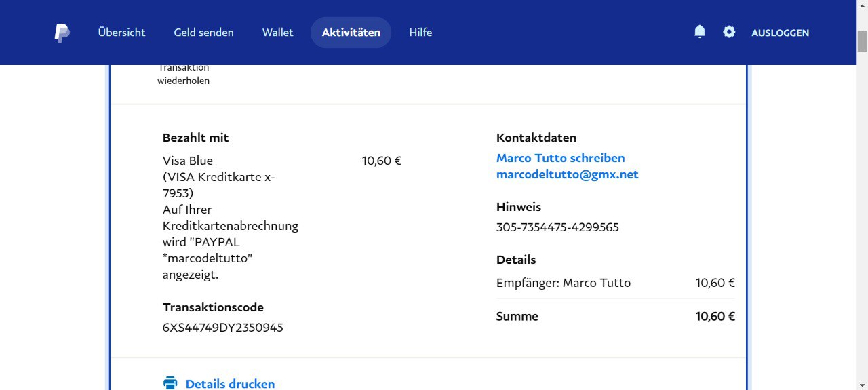Screen dimensions: 868x390
Task: Click the Visa Blue payment method text
Action: coord(188,161)
